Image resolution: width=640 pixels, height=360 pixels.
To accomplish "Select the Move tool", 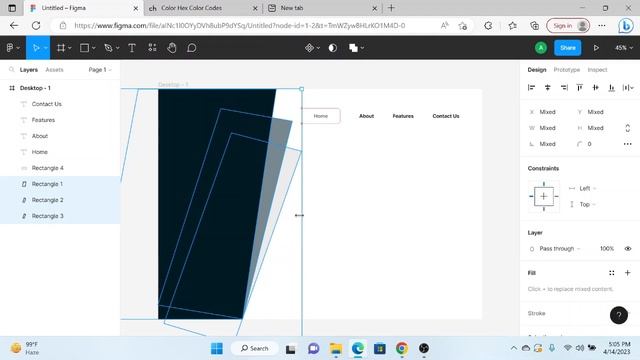I will click(36, 48).
